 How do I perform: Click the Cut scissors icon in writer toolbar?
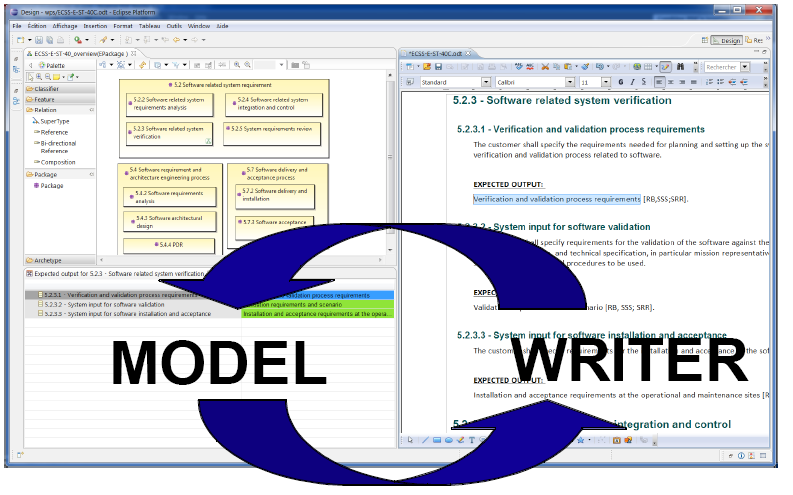(545, 67)
